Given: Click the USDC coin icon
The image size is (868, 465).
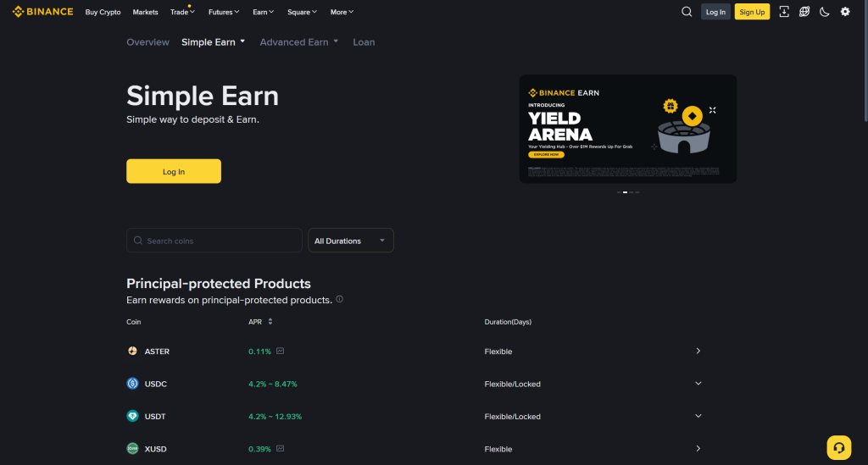Looking at the screenshot, I should [x=132, y=383].
